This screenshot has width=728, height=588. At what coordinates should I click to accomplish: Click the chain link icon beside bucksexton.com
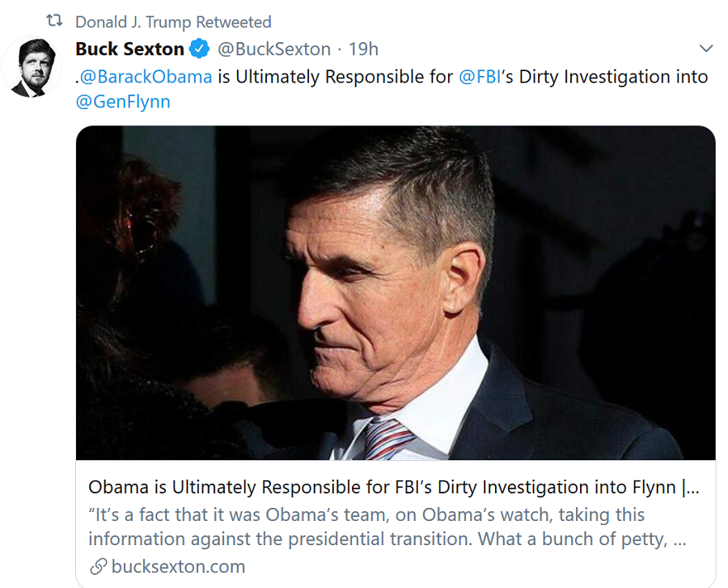pyautogui.click(x=97, y=566)
